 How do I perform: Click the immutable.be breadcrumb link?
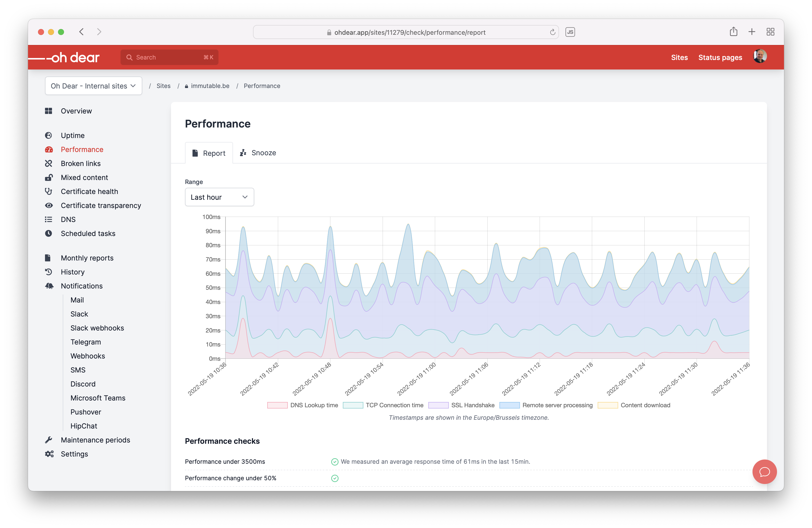[207, 86]
